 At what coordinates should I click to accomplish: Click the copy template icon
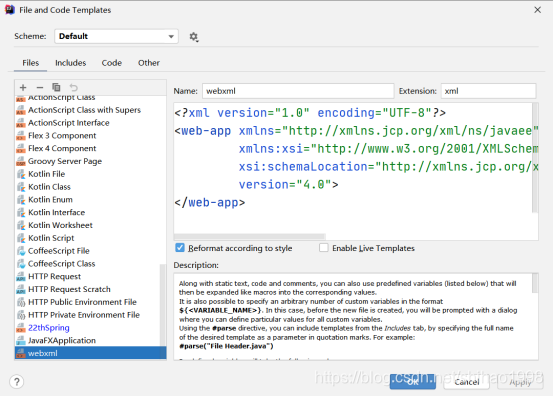point(56,87)
